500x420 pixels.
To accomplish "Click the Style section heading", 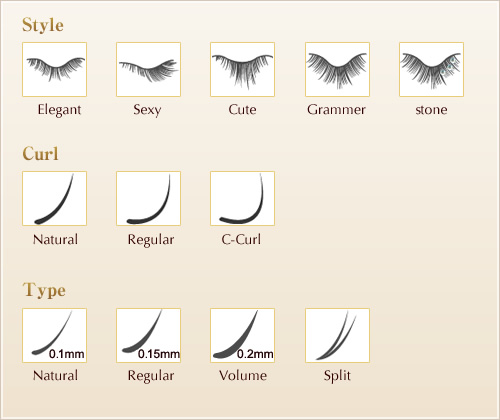I will tap(43, 25).
